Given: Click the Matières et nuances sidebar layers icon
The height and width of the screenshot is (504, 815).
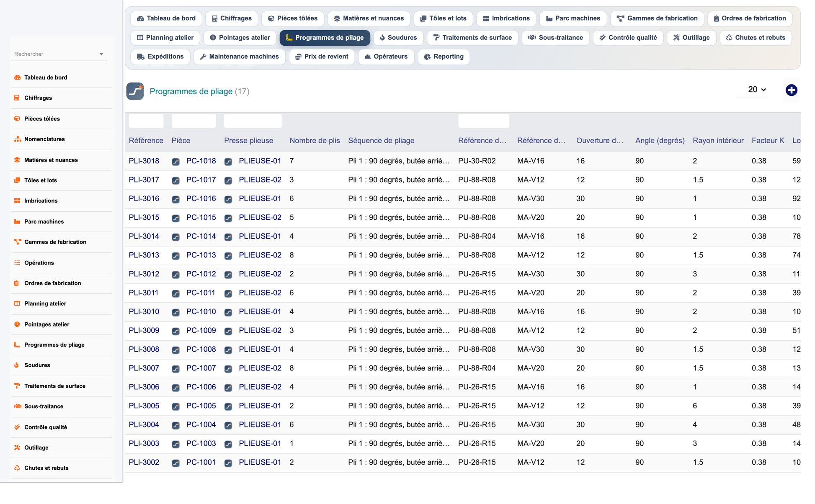Looking at the screenshot, I should (x=17, y=160).
